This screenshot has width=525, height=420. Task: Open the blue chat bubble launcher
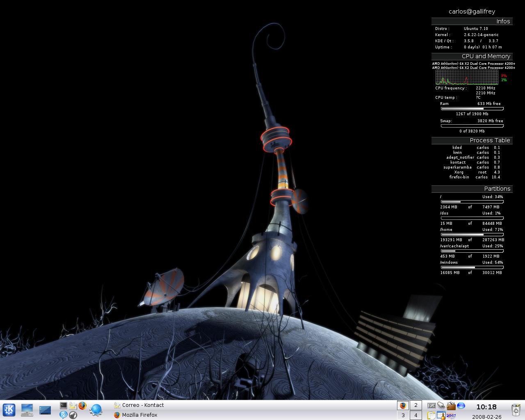tap(63, 415)
